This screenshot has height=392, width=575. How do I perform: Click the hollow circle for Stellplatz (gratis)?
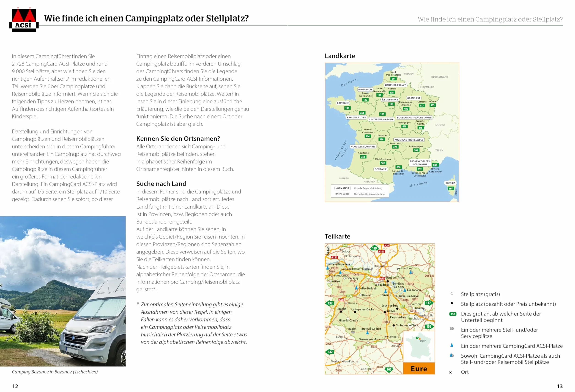[x=452, y=294]
